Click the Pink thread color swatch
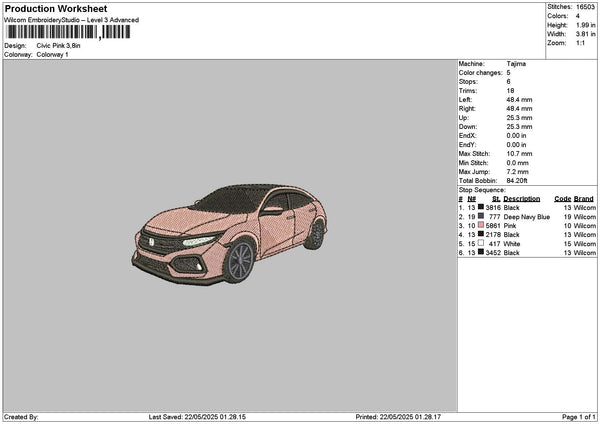 [x=481, y=225]
